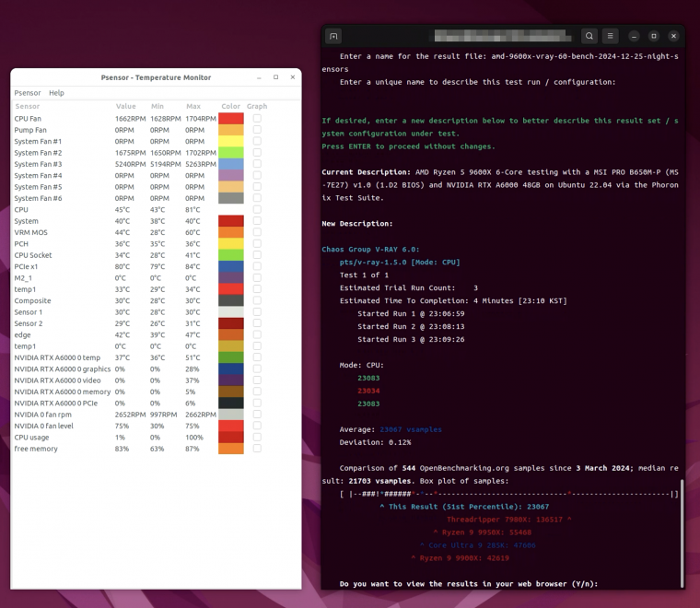Change the red color swatch for CPU Fan
The width and height of the screenshot is (700, 608).
[x=231, y=118]
